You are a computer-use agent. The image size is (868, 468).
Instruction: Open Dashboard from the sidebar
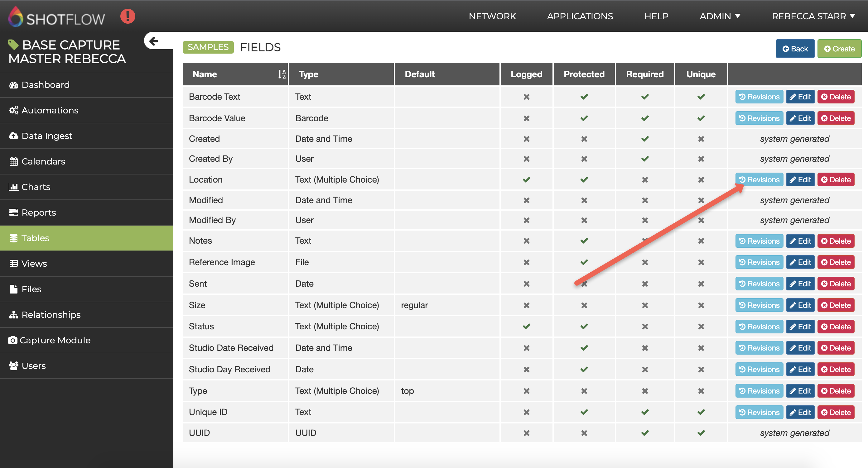(46, 85)
